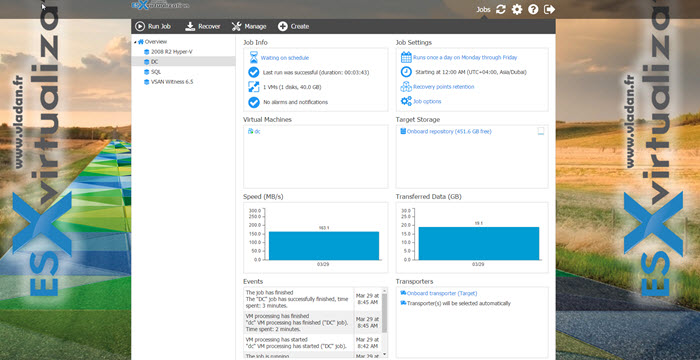Click the '1 VMs (1 disks, 40.0 GB)' text
700x360 pixels.
click(x=292, y=87)
